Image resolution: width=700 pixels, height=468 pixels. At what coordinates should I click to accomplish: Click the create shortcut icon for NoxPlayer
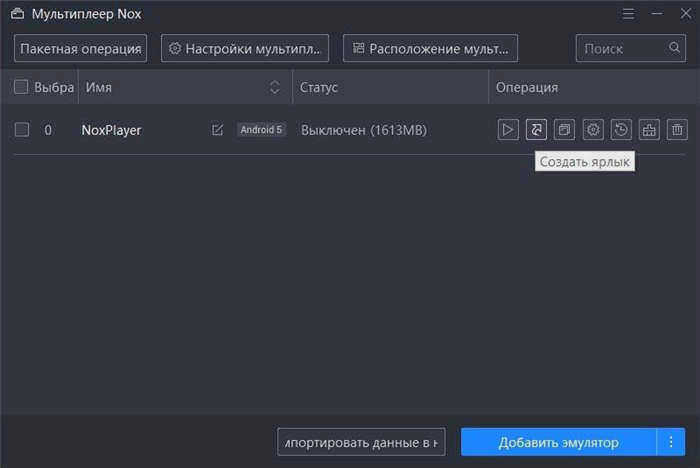pyautogui.click(x=536, y=130)
